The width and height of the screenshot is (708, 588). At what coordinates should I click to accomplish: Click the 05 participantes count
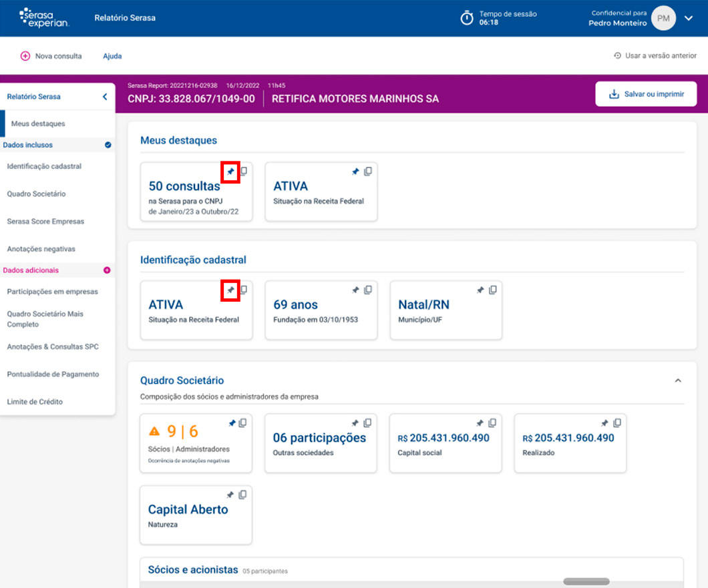(265, 571)
